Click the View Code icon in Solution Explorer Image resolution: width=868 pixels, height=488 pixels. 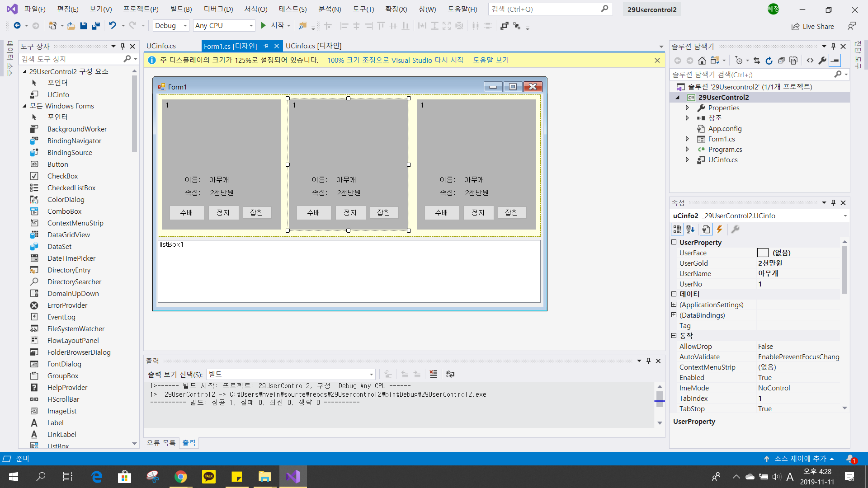pos(810,61)
